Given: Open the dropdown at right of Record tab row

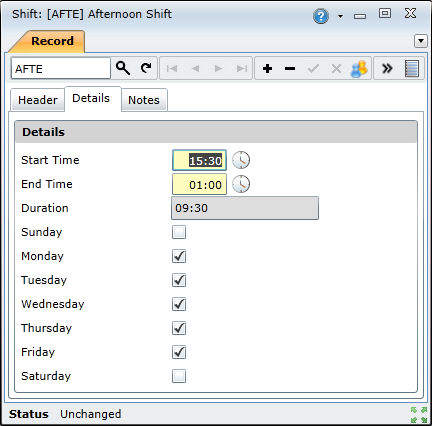Looking at the screenshot, I should pyautogui.click(x=421, y=41).
